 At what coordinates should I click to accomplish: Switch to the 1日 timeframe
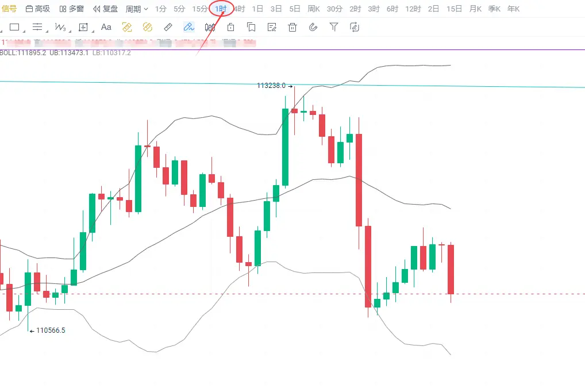coord(257,9)
